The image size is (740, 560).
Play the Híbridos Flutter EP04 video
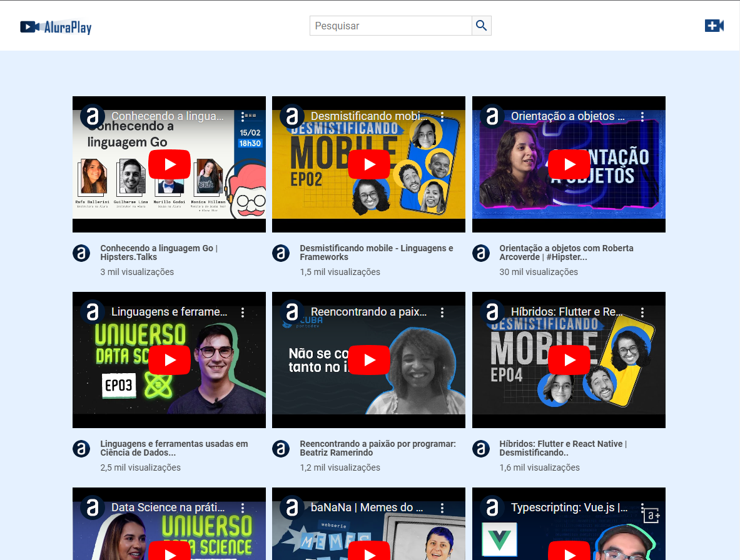pos(569,359)
